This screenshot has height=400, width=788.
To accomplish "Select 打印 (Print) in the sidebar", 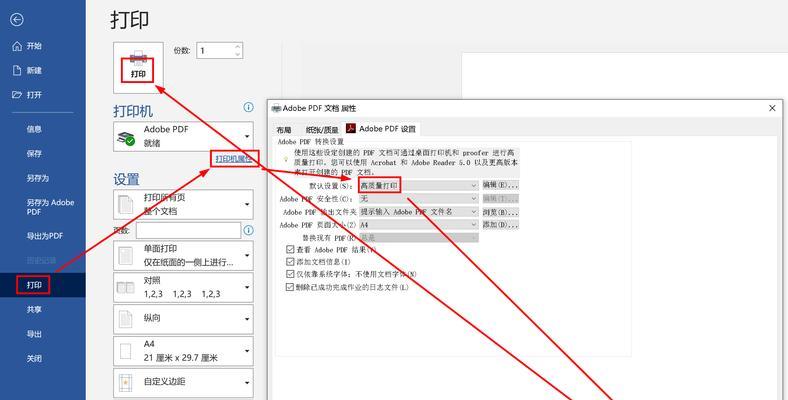I will coord(34,285).
